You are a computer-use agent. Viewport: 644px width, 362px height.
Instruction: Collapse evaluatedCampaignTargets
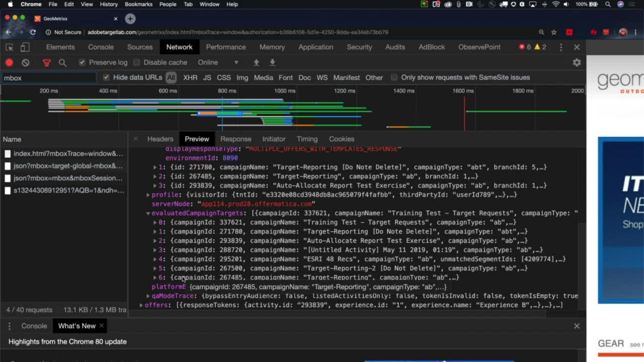click(148, 213)
